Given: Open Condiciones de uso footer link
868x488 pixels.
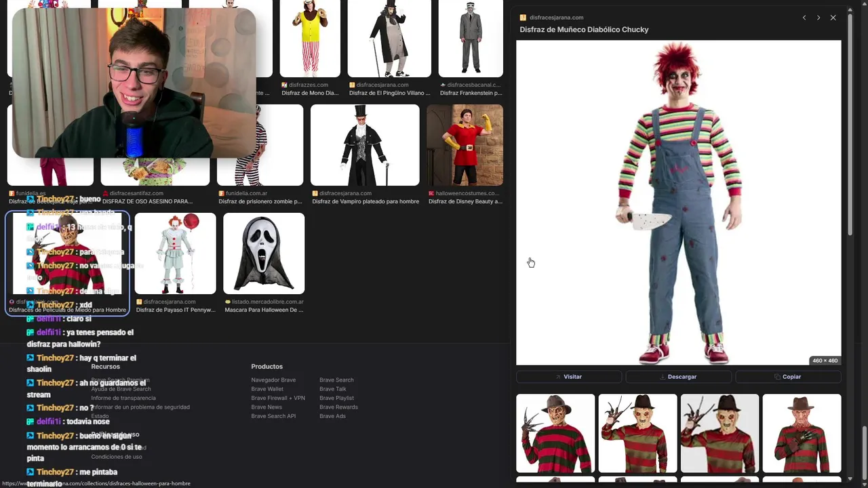Looking at the screenshot, I should [117, 457].
